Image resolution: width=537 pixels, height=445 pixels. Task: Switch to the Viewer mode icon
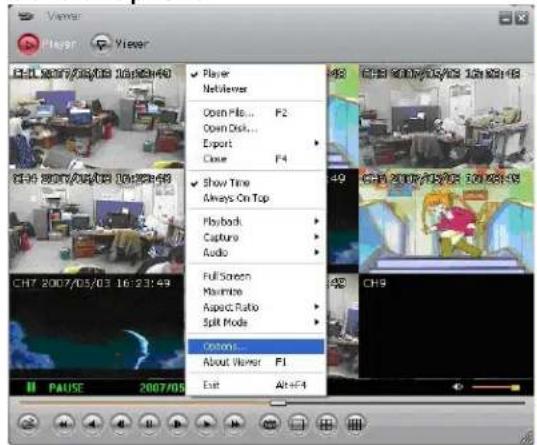[x=101, y=44]
